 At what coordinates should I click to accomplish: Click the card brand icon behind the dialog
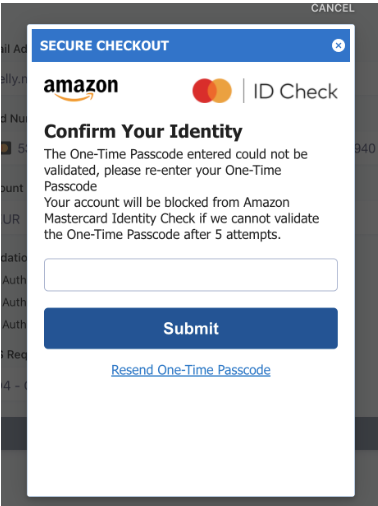click(x=6, y=148)
